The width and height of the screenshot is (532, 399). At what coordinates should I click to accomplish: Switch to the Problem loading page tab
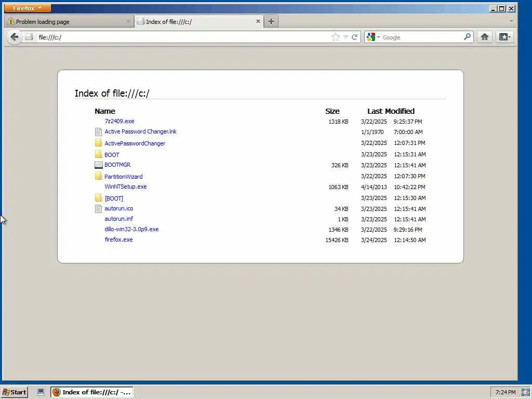(69, 21)
